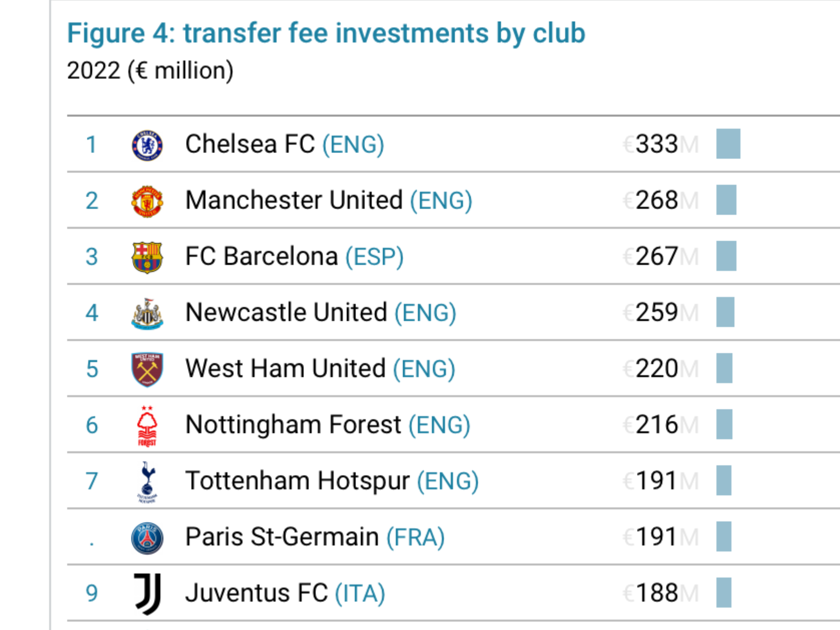Click the Newcastle United crest
The image size is (840, 630).
click(147, 313)
